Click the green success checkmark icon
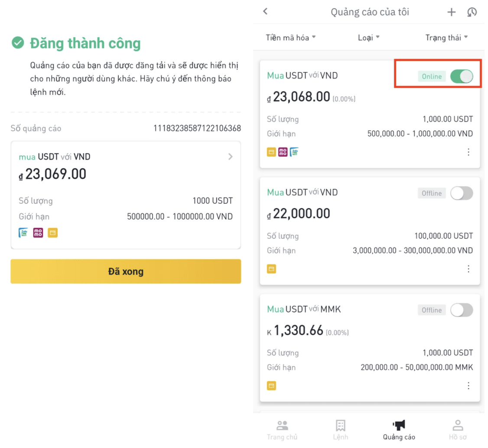 [18, 43]
